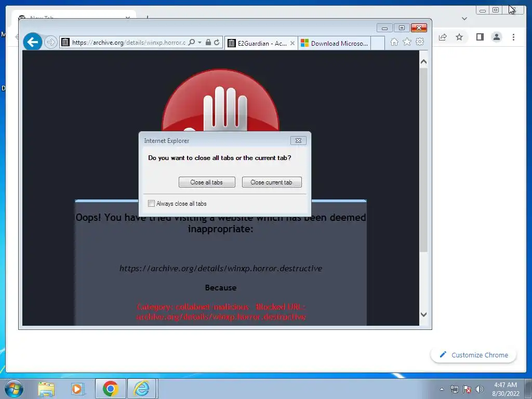Open IE Favorites star

click(407, 42)
